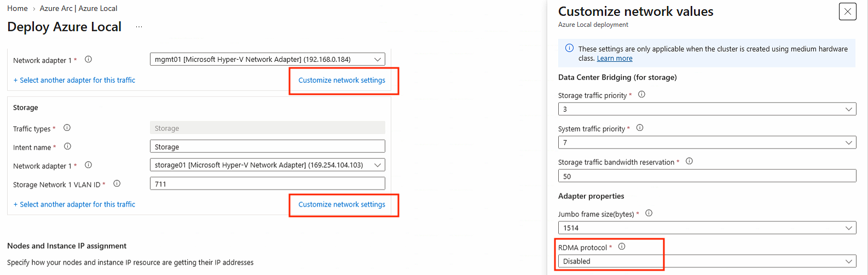
Task: Open the storage01 network adapter dropdown
Action: point(268,165)
